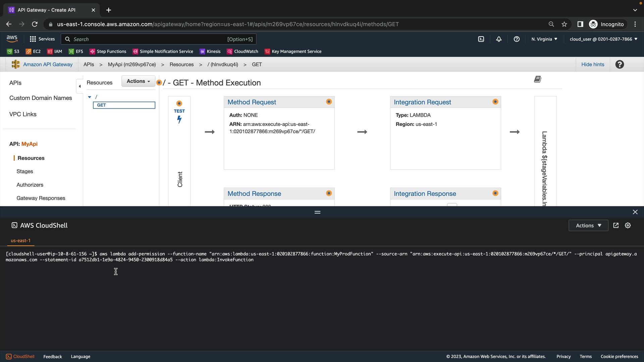This screenshot has height=362, width=644.
Task: Open the Integration Request link
Action: pos(422,102)
